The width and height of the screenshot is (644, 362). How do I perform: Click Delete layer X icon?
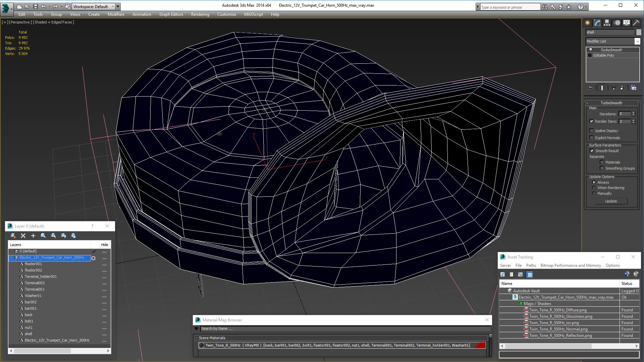tap(23, 236)
